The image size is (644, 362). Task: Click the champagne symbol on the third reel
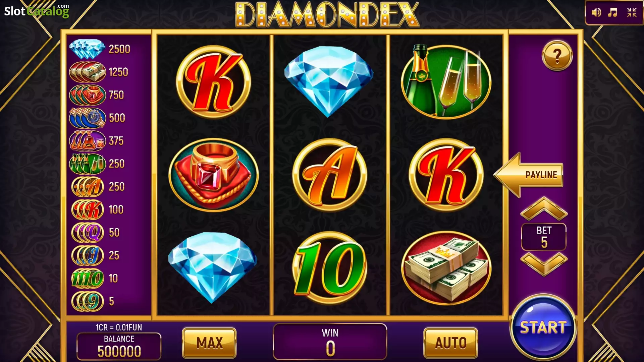click(x=446, y=81)
